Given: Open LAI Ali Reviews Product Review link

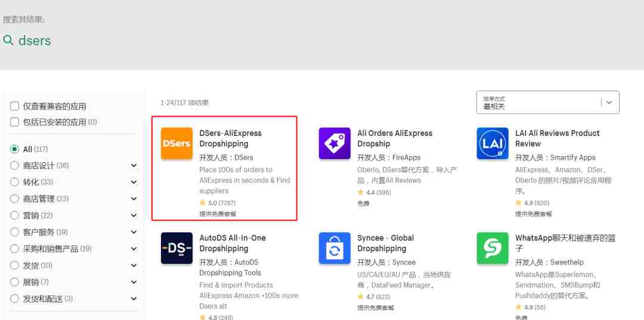Looking at the screenshot, I should pos(558,138).
